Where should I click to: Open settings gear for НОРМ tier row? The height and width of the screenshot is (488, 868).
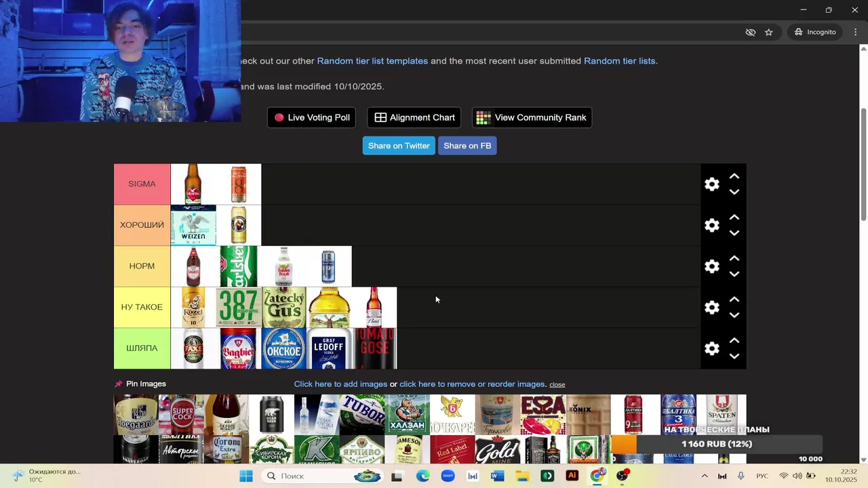(x=711, y=266)
